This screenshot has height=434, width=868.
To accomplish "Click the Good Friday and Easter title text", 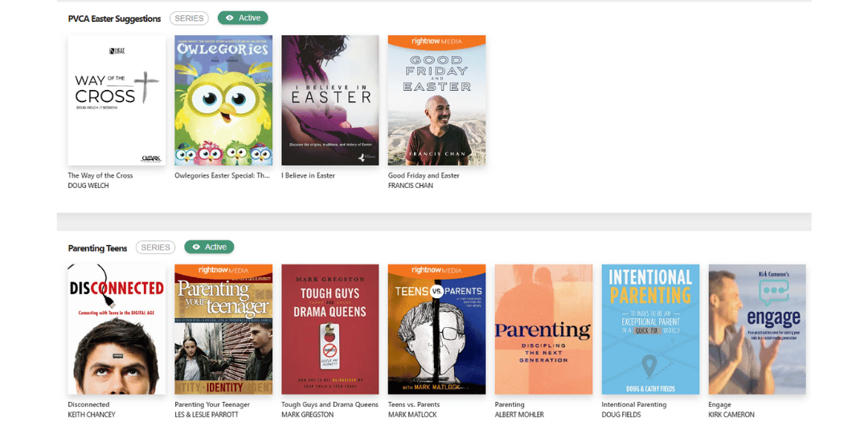I will (424, 175).
